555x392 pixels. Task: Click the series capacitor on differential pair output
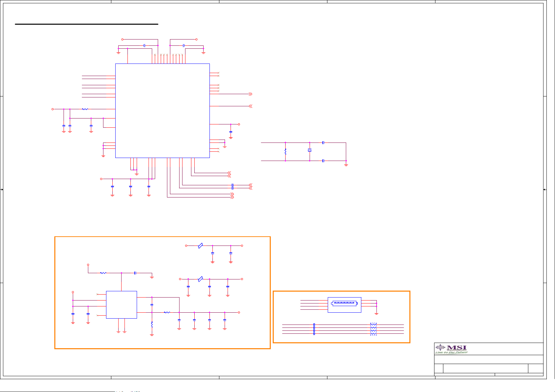233,186
